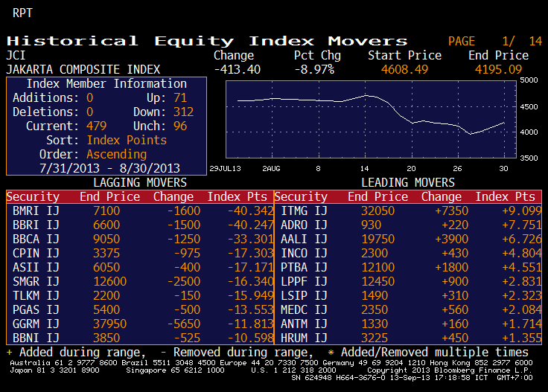This screenshot has width=548, height=392.
Task: Open BBCA IJ security row
Action: click(x=36, y=239)
